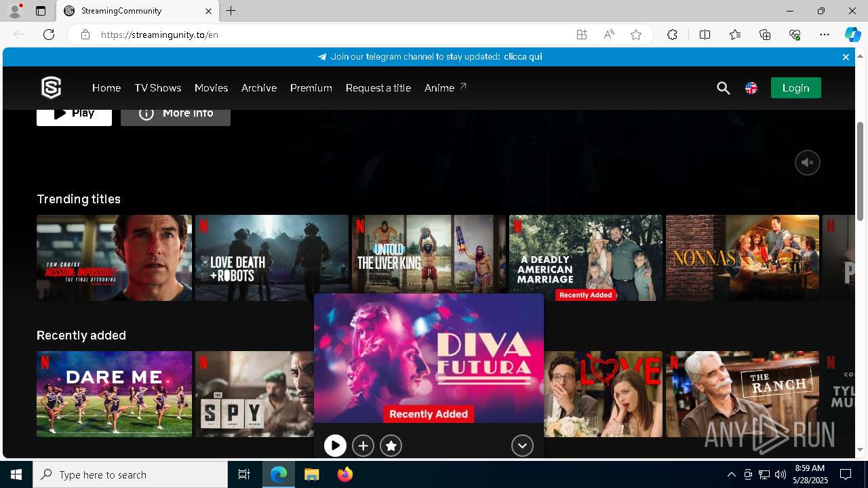Change language via UK flag icon
This screenshot has width=868, height=488.
[x=751, y=88]
